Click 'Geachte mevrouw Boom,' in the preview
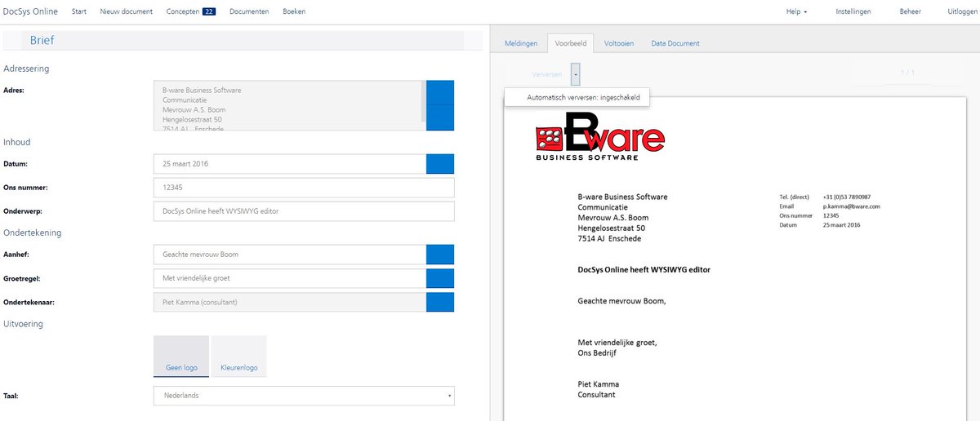This screenshot has width=980, height=421. (x=621, y=300)
